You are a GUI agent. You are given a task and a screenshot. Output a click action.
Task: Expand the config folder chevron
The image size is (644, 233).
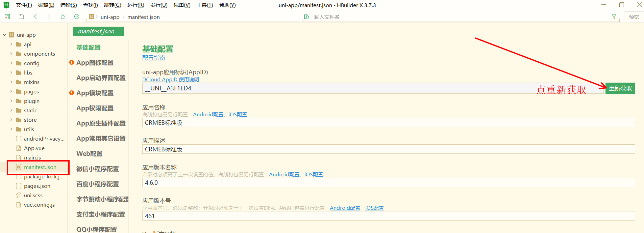11,63
